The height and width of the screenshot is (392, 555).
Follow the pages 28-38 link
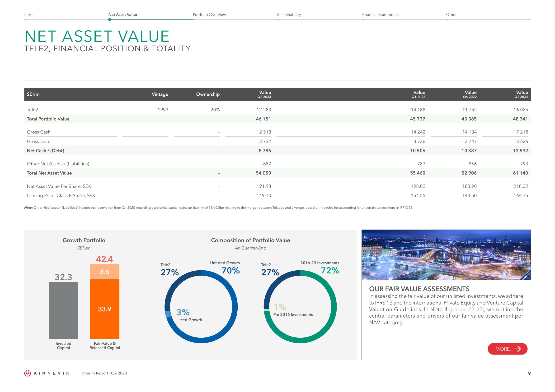click(x=466, y=309)
